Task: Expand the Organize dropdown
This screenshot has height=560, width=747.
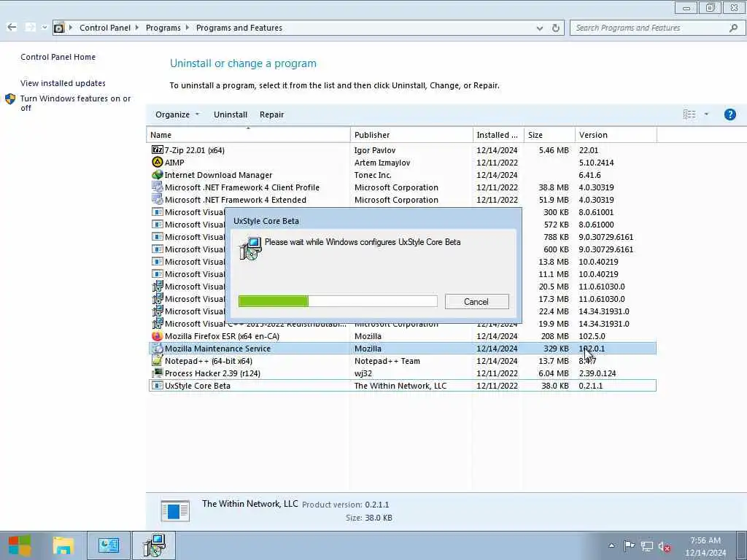Action: pyautogui.click(x=177, y=114)
